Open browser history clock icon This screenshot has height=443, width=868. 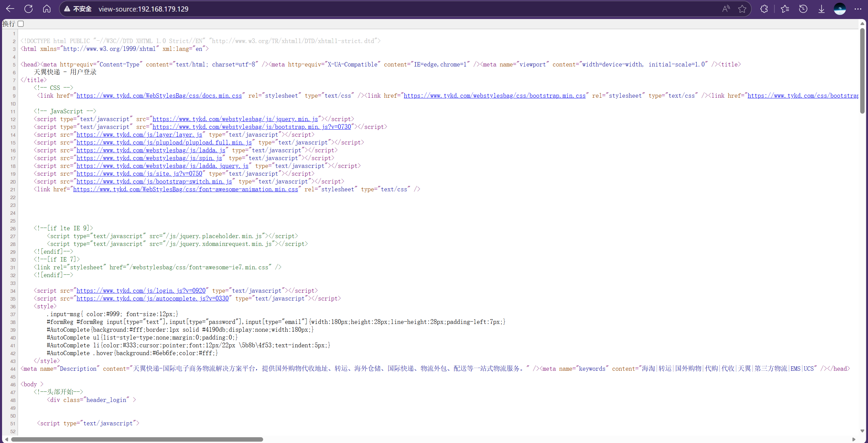pos(803,9)
